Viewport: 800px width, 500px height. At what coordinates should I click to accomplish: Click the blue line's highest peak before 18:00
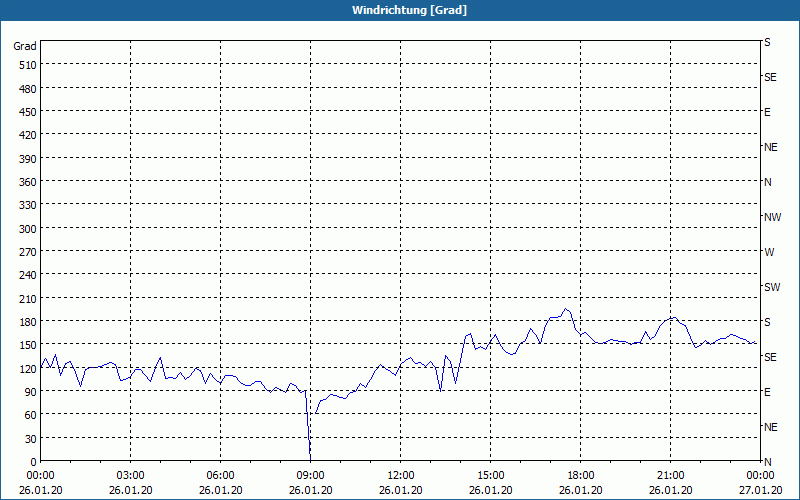565,309
